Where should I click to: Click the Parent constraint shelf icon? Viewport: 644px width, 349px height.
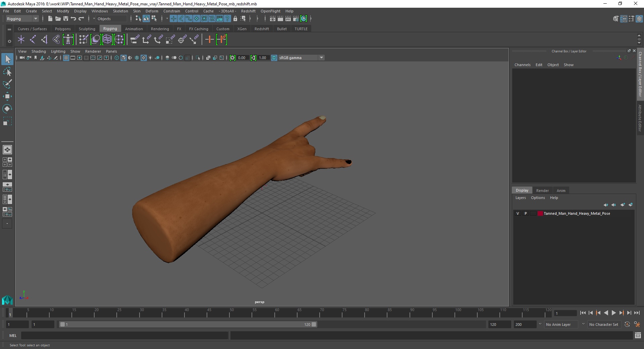click(135, 40)
